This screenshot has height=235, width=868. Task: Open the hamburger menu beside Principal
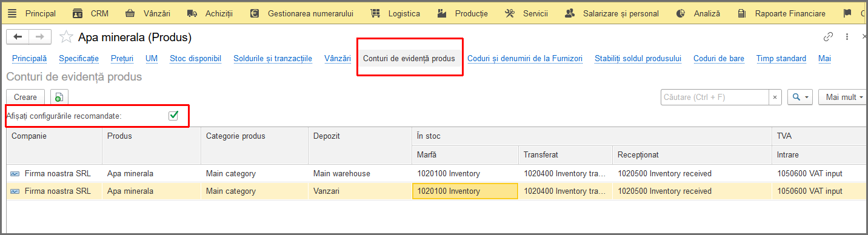coord(12,13)
